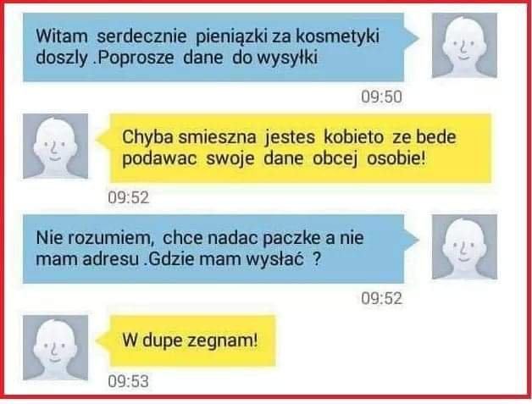Viewport: 532px width, 404px height.
Task: Click the pointer tail of 'W dupe zegnam!' bubble
Action: click(x=103, y=340)
